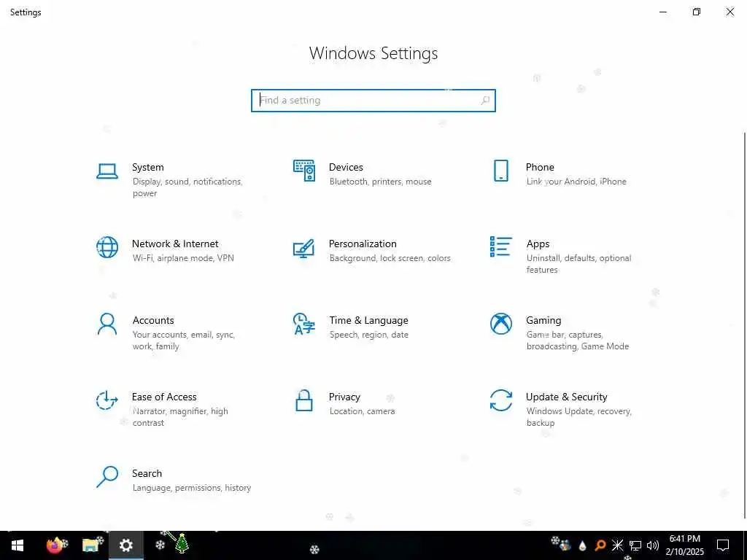This screenshot has width=747, height=560.
Task: Open the Start menu
Action: pos(18,545)
